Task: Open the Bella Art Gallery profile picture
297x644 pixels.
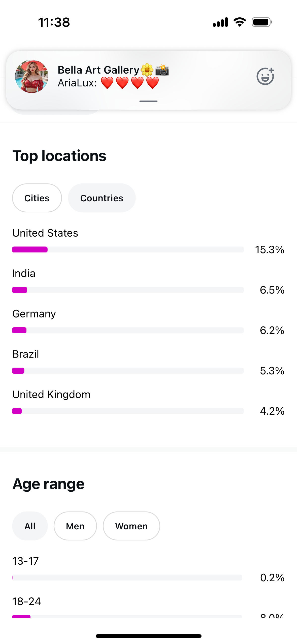Action: click(x=32, y=76)
